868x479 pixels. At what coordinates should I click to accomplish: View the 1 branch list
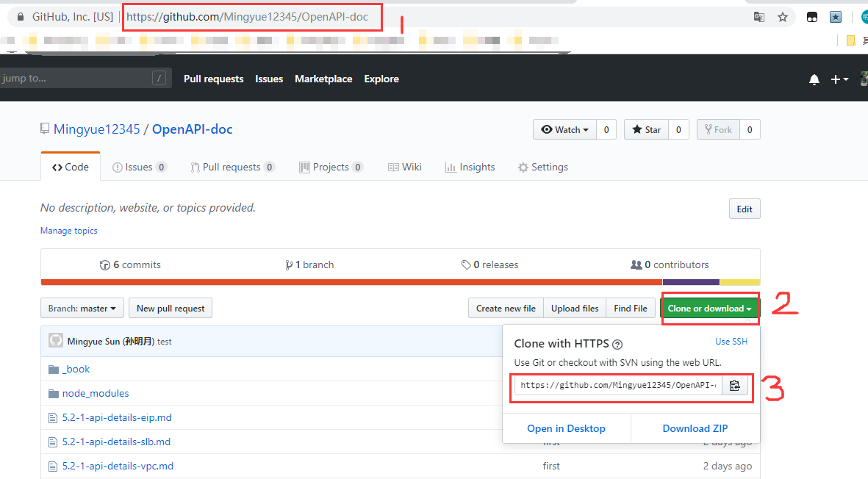[x=309, y=265]
